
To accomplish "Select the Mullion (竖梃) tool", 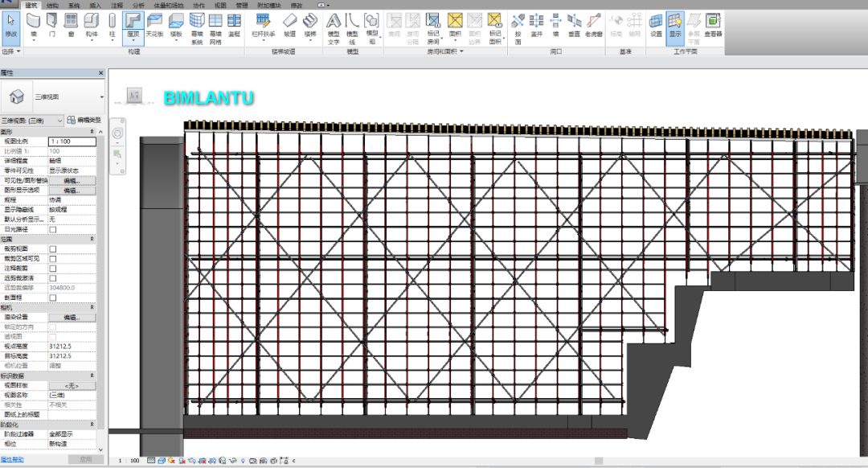I will pyautogui.click(x=234, y=26).
